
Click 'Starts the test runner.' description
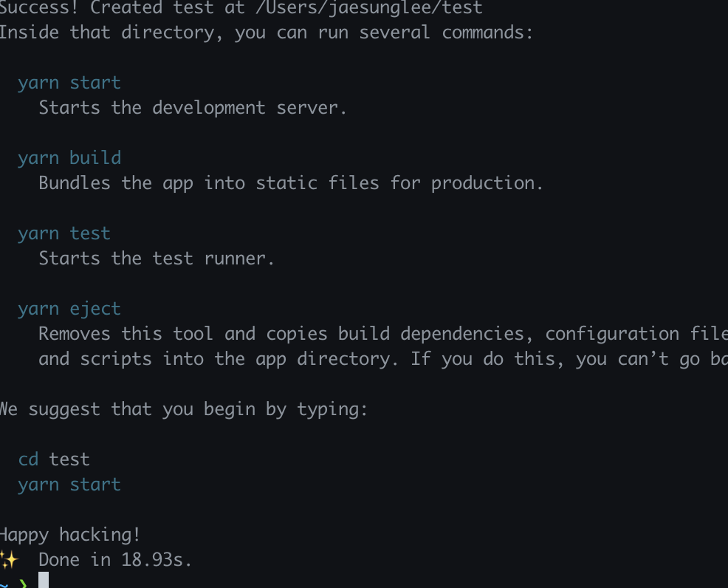(157, 259)
